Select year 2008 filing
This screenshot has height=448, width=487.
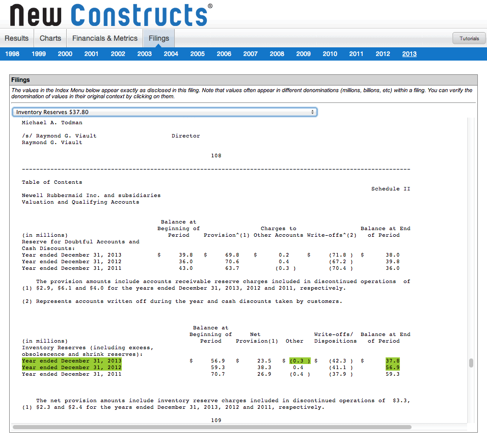[x=277, y=54]
